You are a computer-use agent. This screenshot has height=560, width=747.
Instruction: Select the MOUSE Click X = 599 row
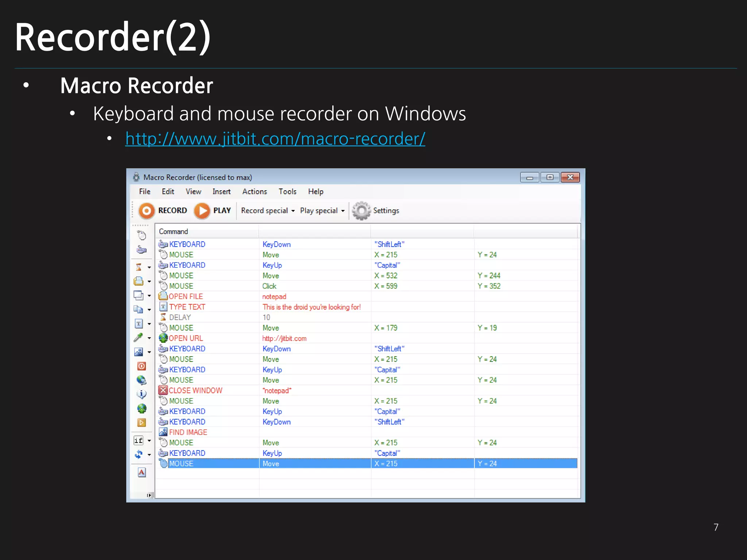(367, 286)
